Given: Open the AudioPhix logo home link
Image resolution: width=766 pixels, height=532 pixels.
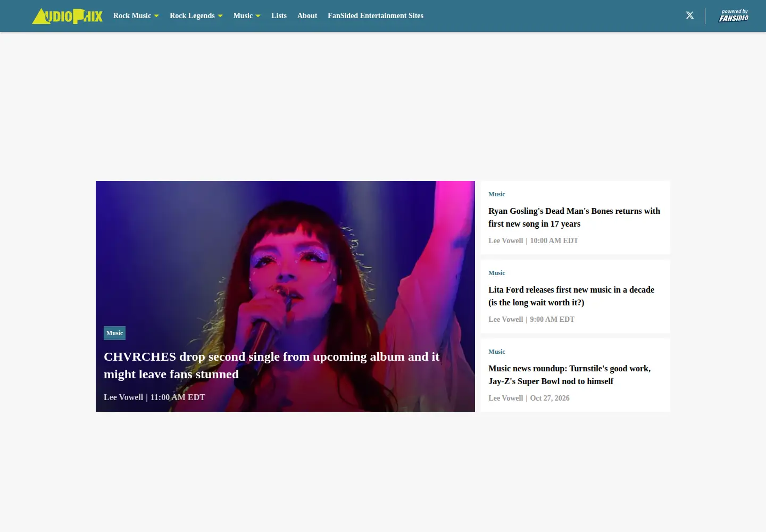Looking at the screenshot, I should point(67,16).
